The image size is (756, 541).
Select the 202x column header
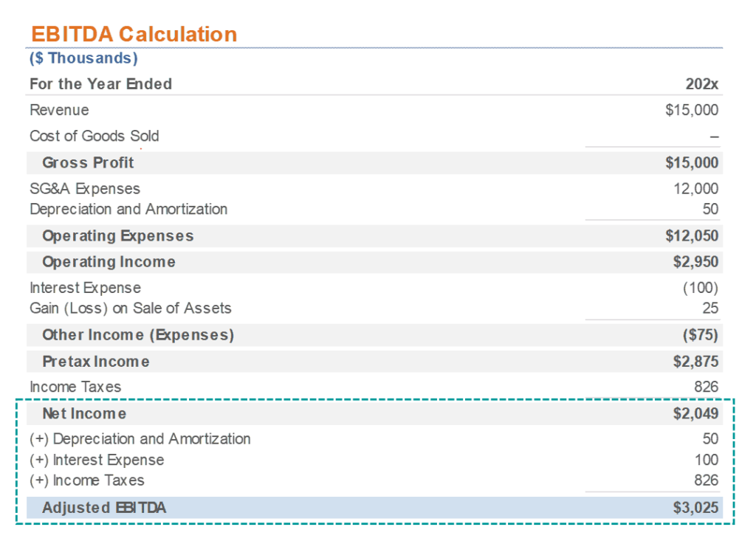point(701,84)
